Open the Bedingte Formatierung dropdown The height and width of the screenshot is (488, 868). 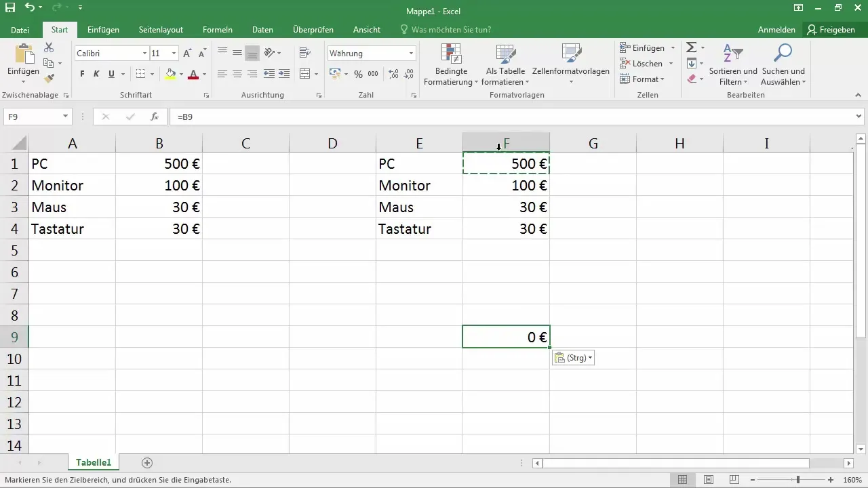[x=451, y=66]
